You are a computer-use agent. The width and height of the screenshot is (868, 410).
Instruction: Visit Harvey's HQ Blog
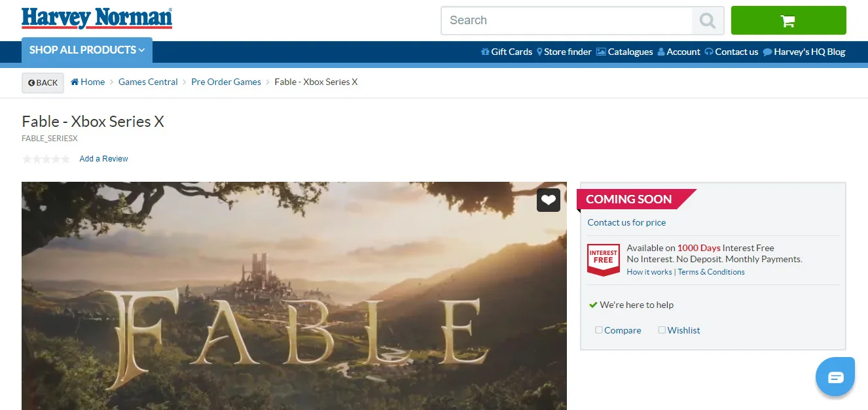tap(804, 52)
